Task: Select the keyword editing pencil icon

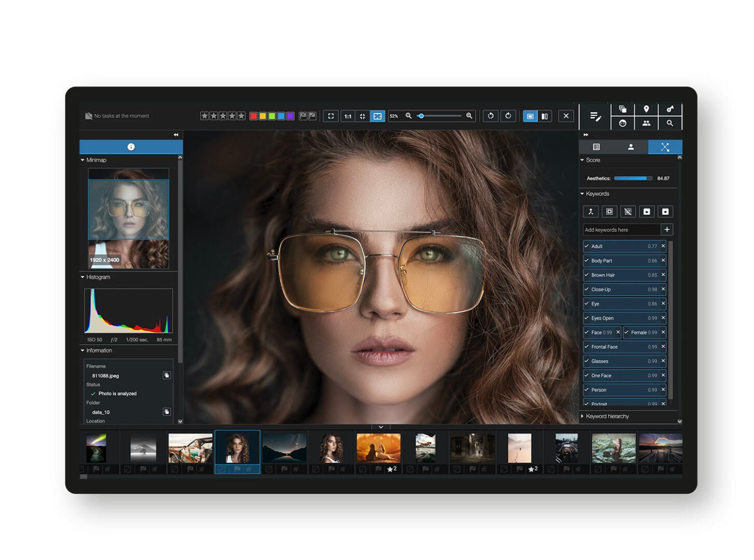Action: (594, 116)
